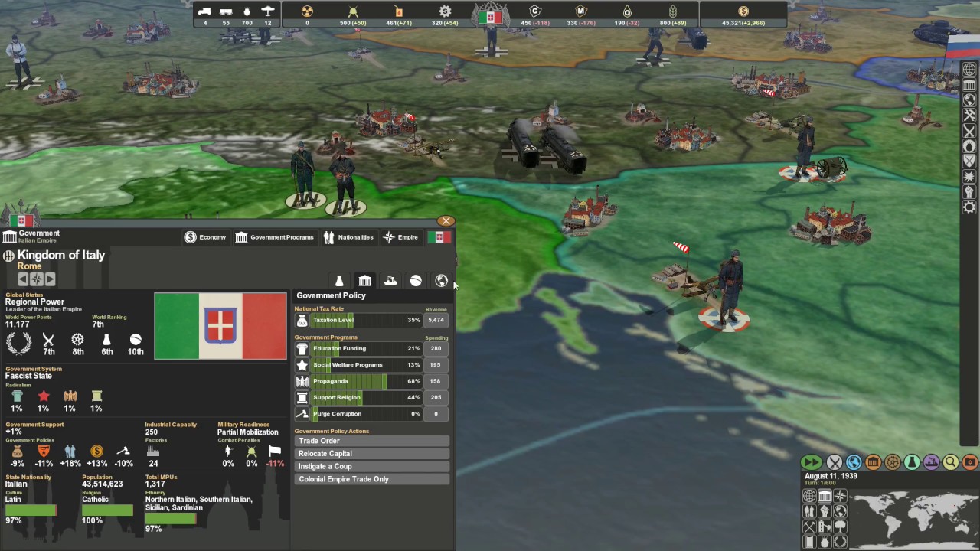Image resolution: width=980 pixels, height=551 pixels.
Task: Select the raised fist minimap mode
Action: click(825, 511)
